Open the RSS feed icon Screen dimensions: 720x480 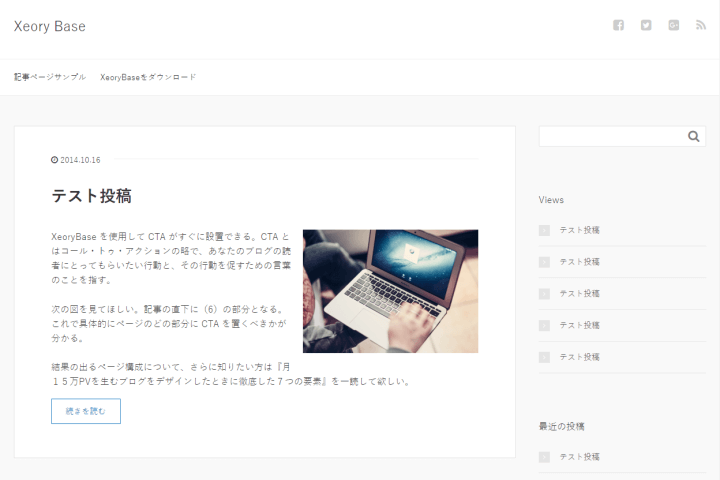point(700,25)
